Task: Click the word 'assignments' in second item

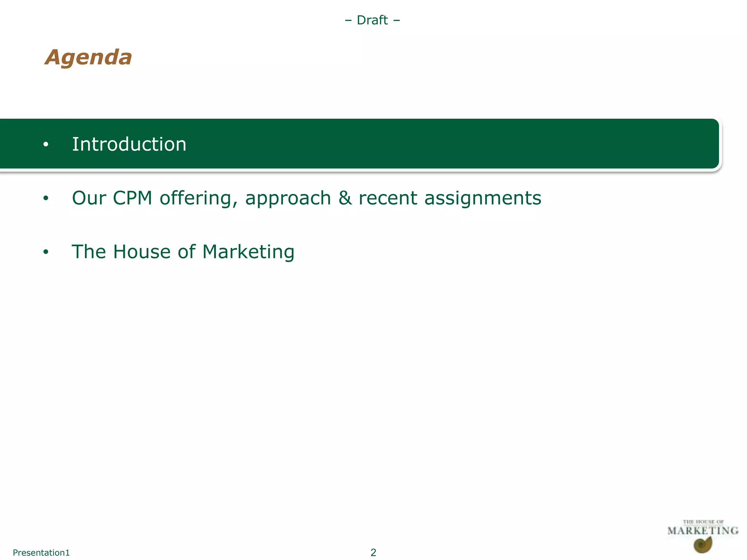Action: [483, 198]
